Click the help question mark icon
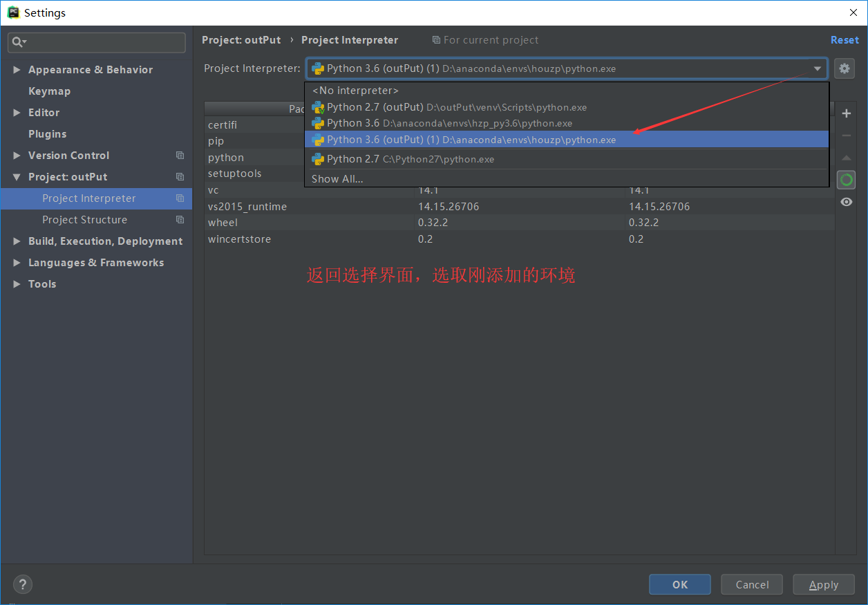Viewport: 868px width, 605px height. pos(22,584)
